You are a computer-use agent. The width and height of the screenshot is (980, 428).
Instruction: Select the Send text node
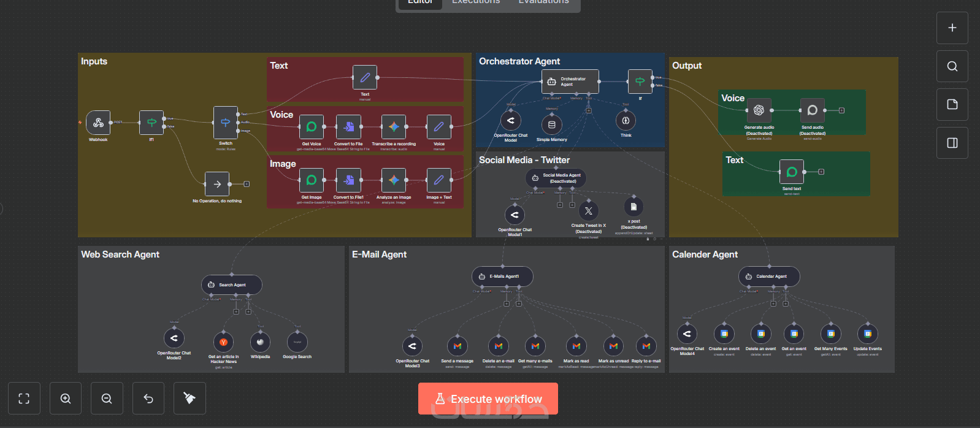click(x=792, y=172)
